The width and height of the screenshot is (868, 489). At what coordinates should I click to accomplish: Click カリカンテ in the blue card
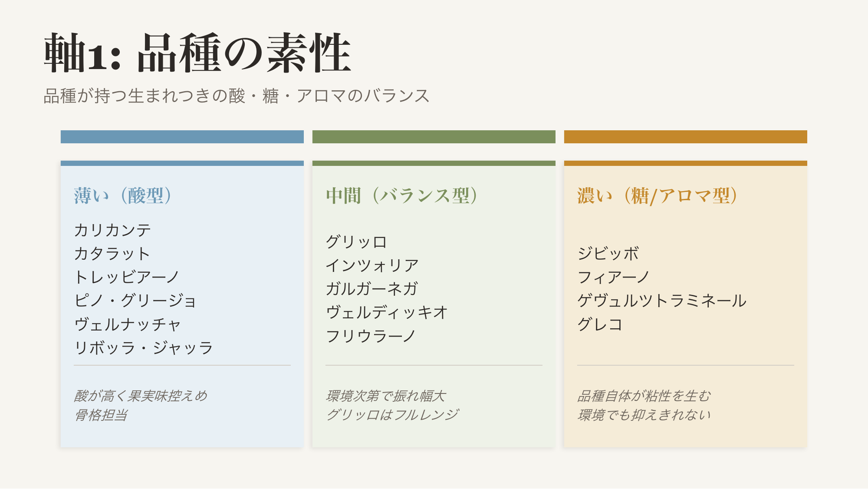[x=112, y=230]
